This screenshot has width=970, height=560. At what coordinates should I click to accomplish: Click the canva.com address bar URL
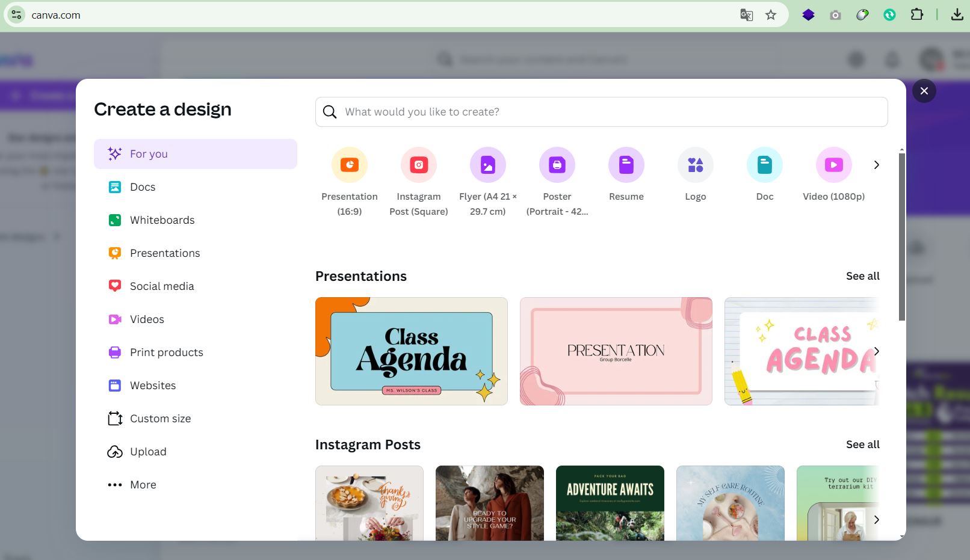pos(56,15)
